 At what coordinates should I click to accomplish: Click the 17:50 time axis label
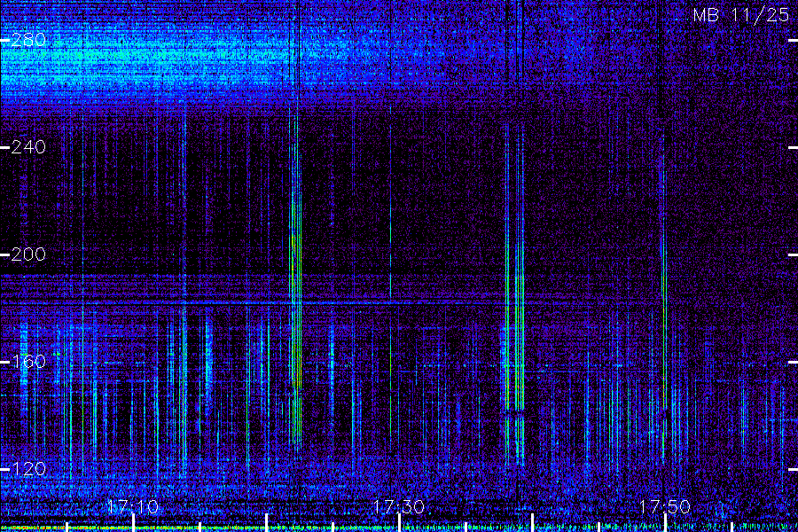pyautogui.click(x=665, y=507)
